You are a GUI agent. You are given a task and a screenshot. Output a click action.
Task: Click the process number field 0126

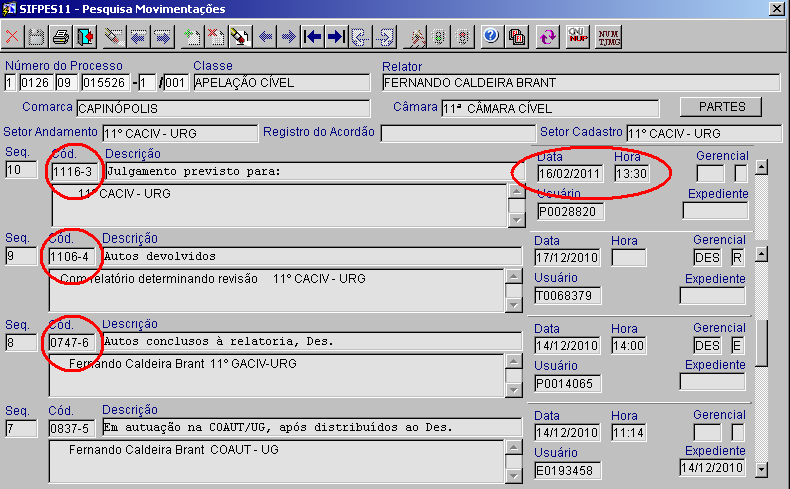pos(35,83)
